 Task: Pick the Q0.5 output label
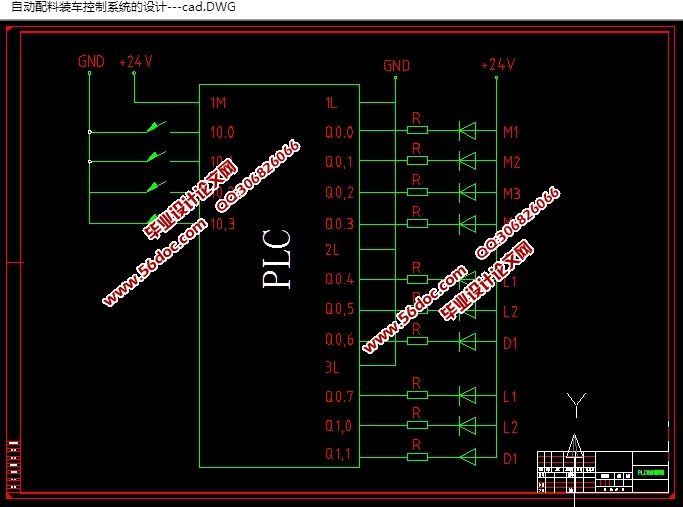pyautogui.click(x=339, y=309)
